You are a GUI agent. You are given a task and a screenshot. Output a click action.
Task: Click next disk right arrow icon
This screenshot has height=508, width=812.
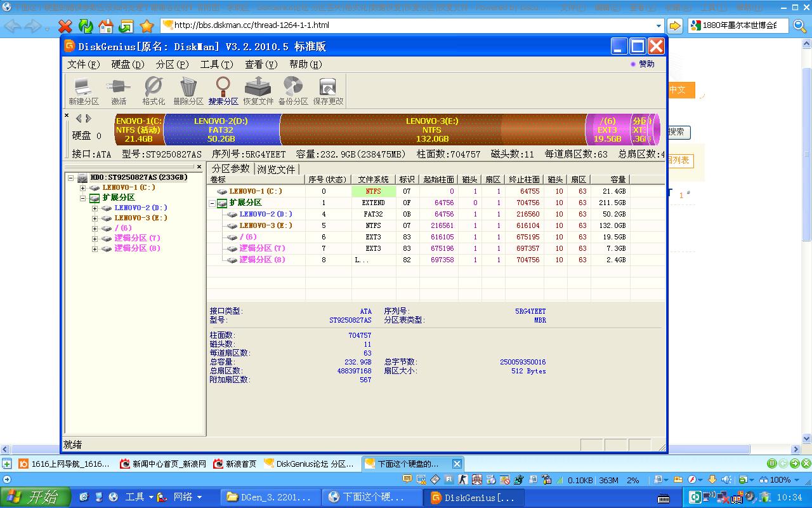point(88,119)
